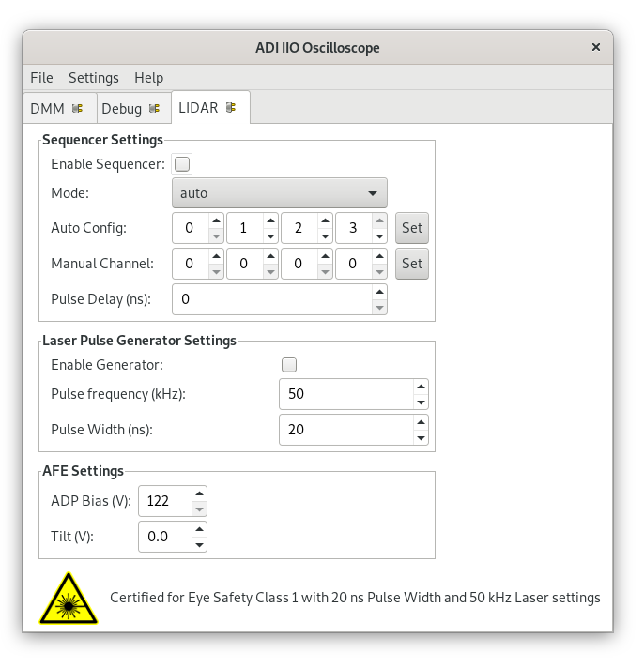644x668 pixels.
Task: Increase Pulse Delay with up arrow
Action: (x=379, y=292)
